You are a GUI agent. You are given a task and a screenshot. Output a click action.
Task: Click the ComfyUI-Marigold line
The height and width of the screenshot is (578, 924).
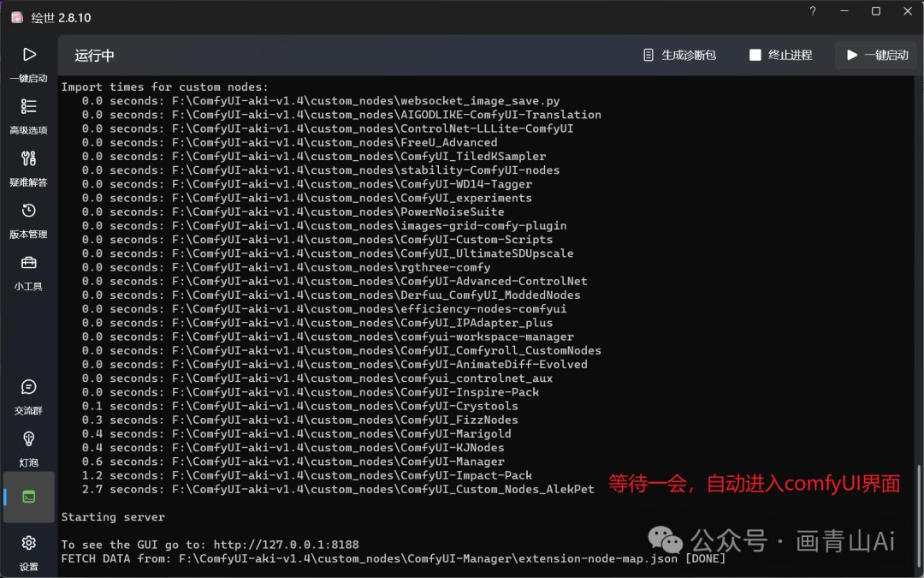click(296, 433)
